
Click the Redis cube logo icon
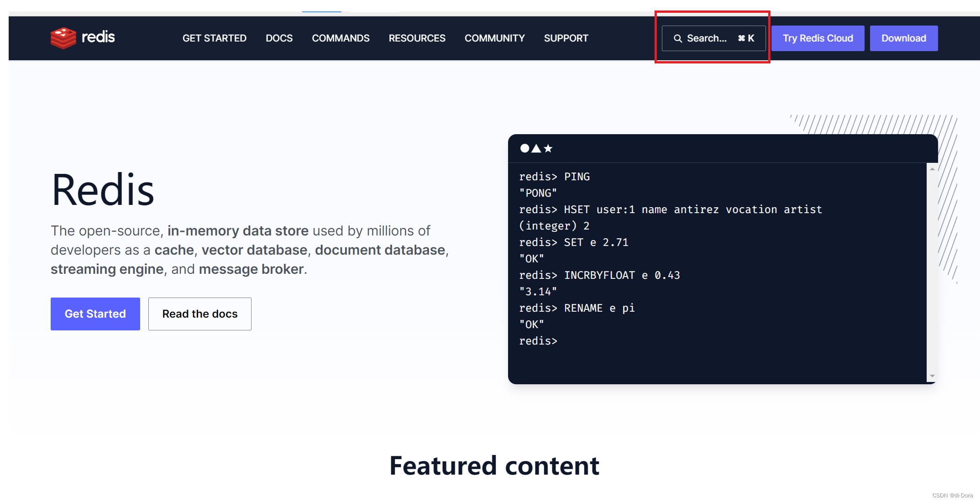(x=63, y=38)
